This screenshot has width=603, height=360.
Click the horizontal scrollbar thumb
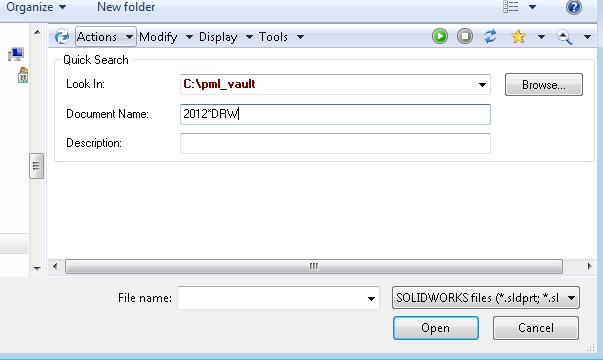(x=314, y=266)
